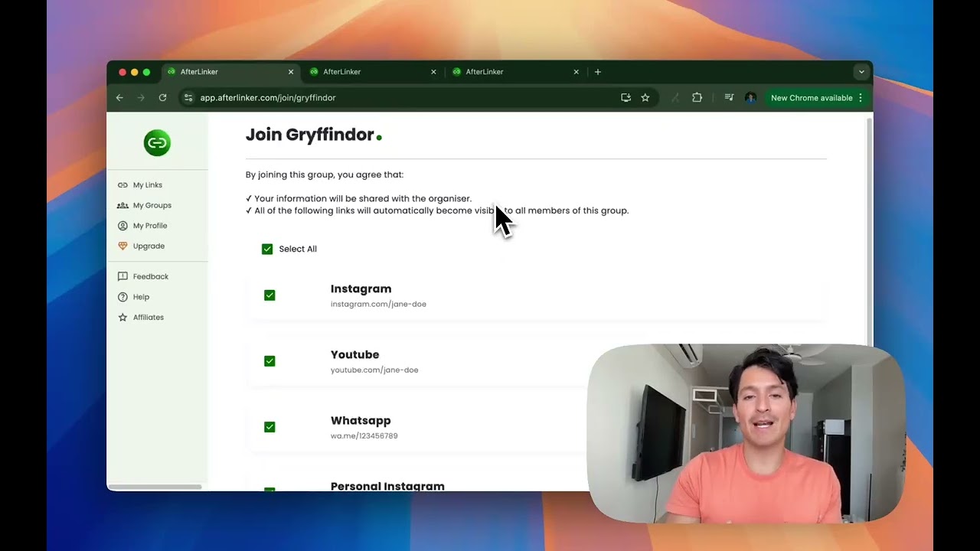Expand the tab search dropdown
The image size is (980, 551).
coord(861,72)
